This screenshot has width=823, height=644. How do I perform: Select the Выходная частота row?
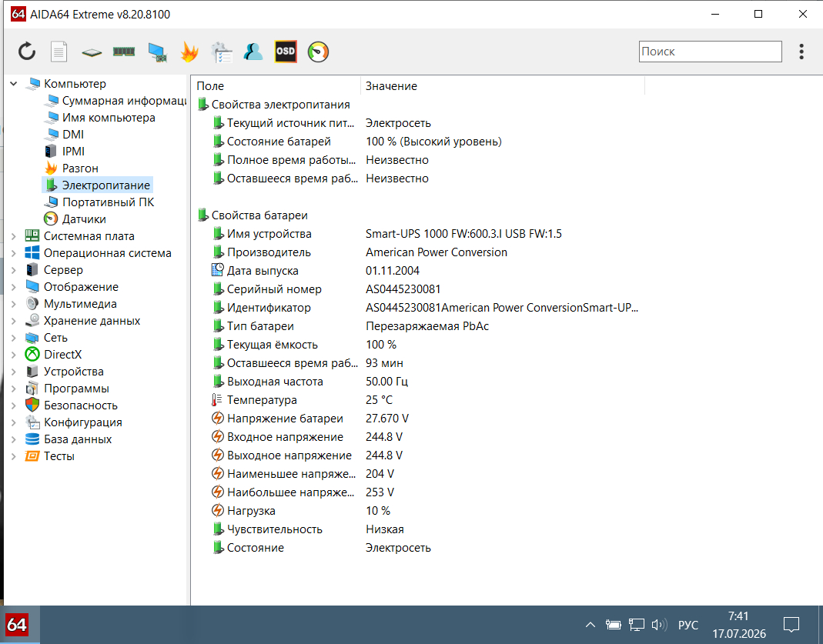click(x=309, y=382)
